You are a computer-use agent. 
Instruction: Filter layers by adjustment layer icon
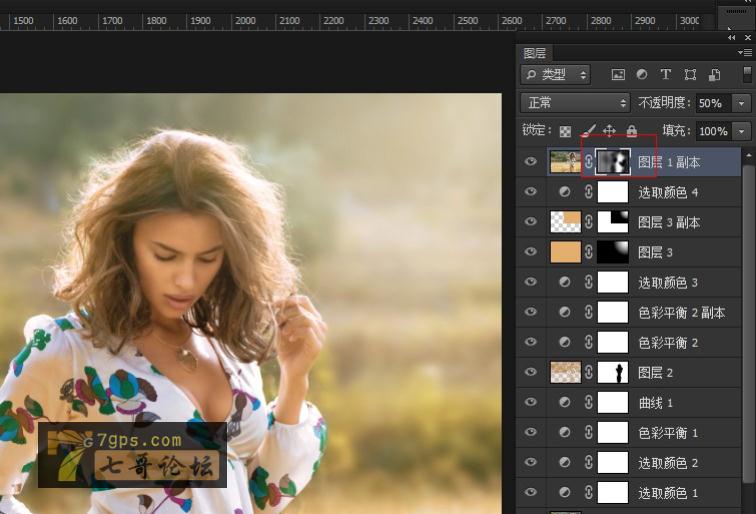[x=642, y=74]
